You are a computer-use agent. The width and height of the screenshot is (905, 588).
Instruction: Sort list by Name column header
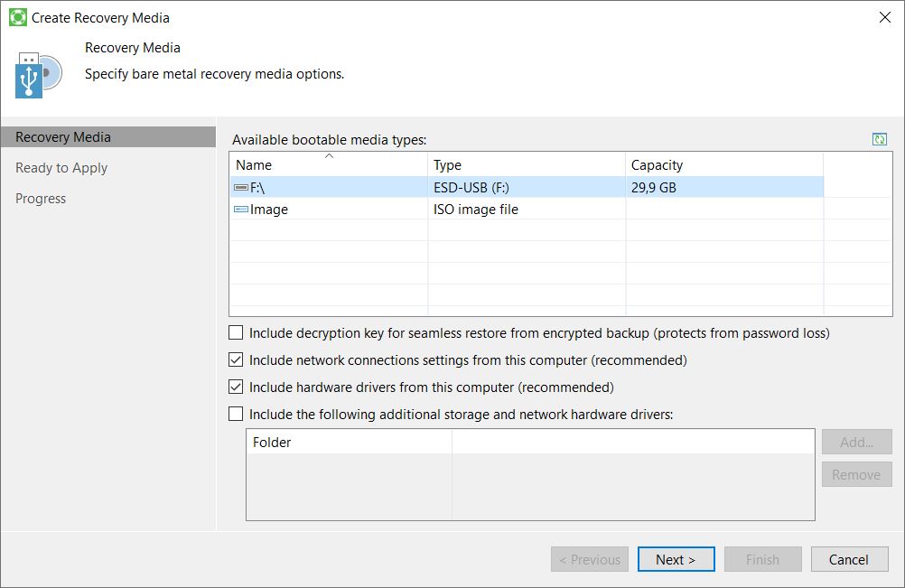coord(327,165)
